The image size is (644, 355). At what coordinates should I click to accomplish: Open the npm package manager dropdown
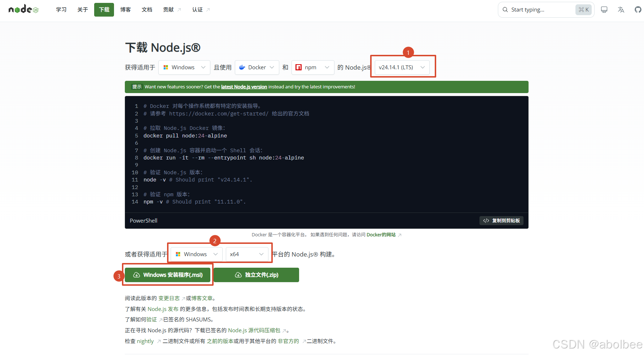313,67
